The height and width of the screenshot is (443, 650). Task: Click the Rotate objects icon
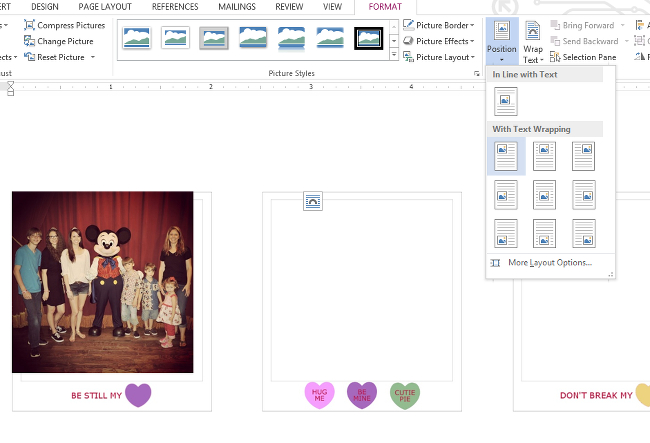click(640, 56)
